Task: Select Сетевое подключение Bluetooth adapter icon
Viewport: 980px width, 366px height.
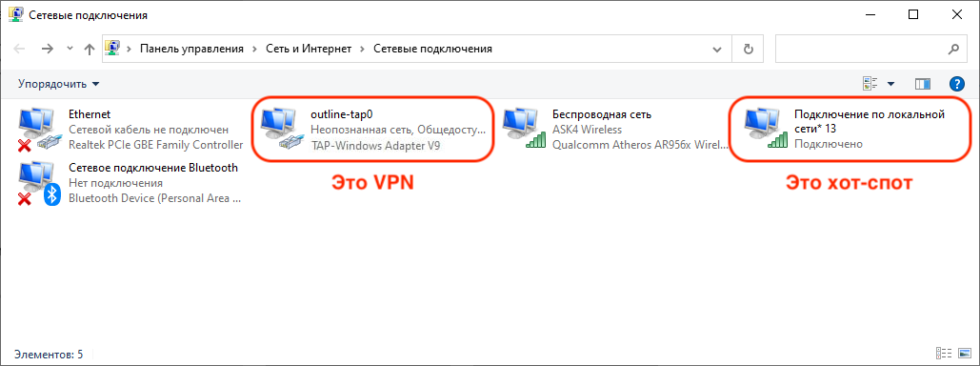Action: [39, 183]
